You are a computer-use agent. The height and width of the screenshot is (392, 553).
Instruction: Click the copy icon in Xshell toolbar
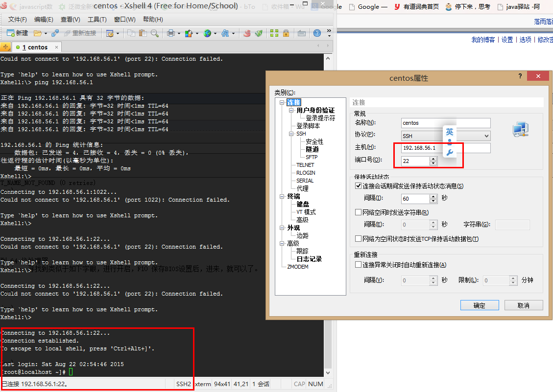coord(131,33)
